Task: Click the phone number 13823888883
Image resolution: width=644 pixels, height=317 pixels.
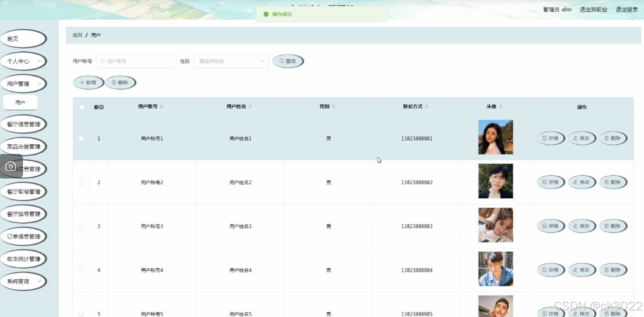Action: 417,226
